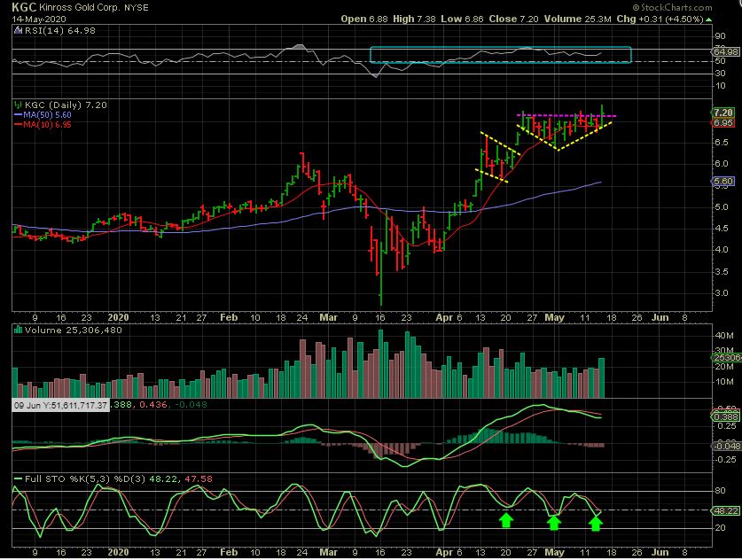This screenshot has width=742, height=560.
Task: Click the 48.22 stochastic axis tag
Action: (725, 510)
